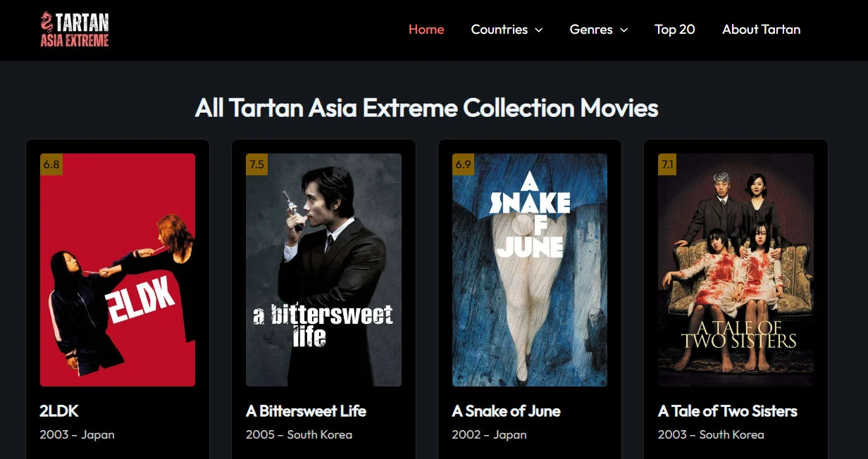Click the 6.8 rating badge on 2LDK
The image size is (868, 459).
pos(51,165)
